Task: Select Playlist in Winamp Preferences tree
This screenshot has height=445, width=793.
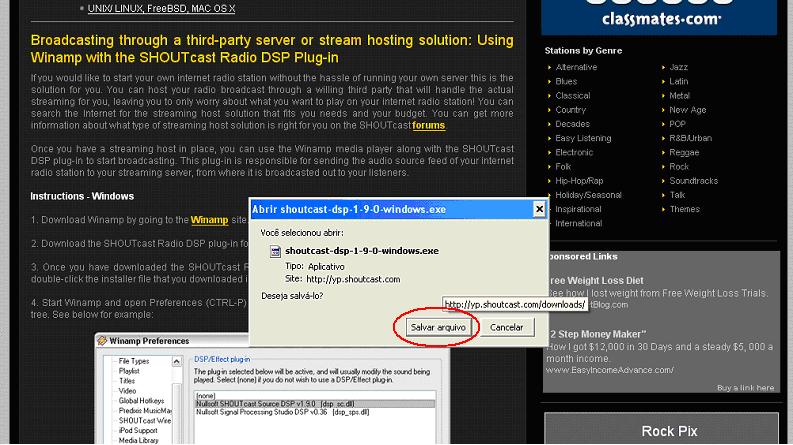Action: click(129, 371)
